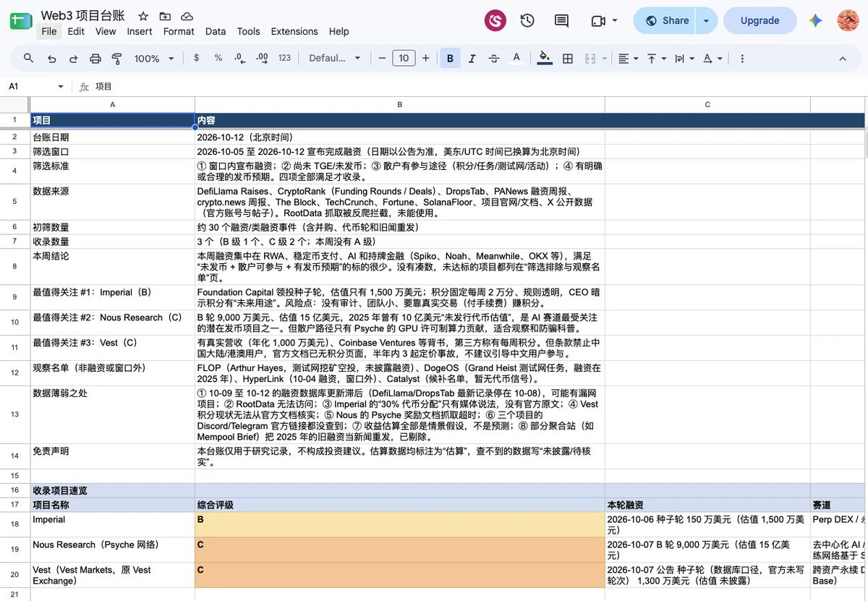Open version history clock icon
This screenshot has height=601, width=868.
click(x=527, y=21)
